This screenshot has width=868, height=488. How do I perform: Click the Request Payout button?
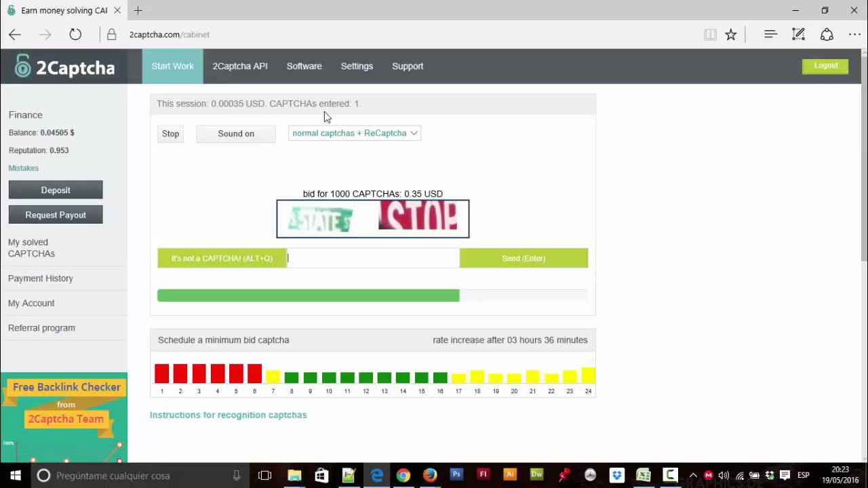click(56, 215)
